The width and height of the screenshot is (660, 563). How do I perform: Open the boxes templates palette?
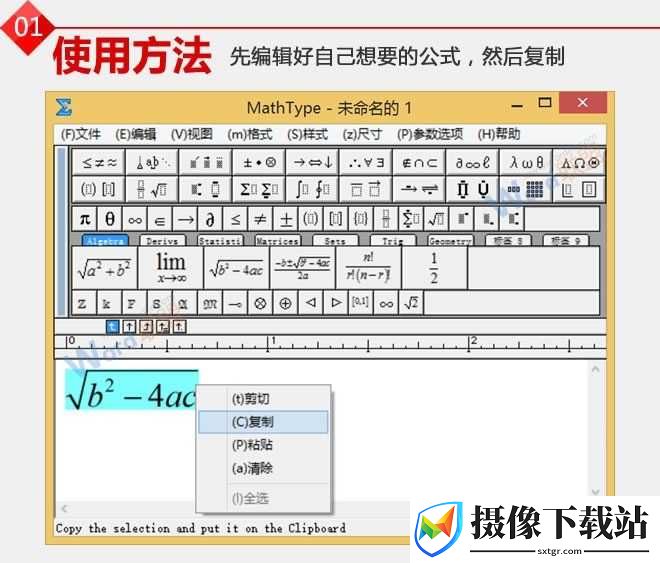tap(580, 189)
